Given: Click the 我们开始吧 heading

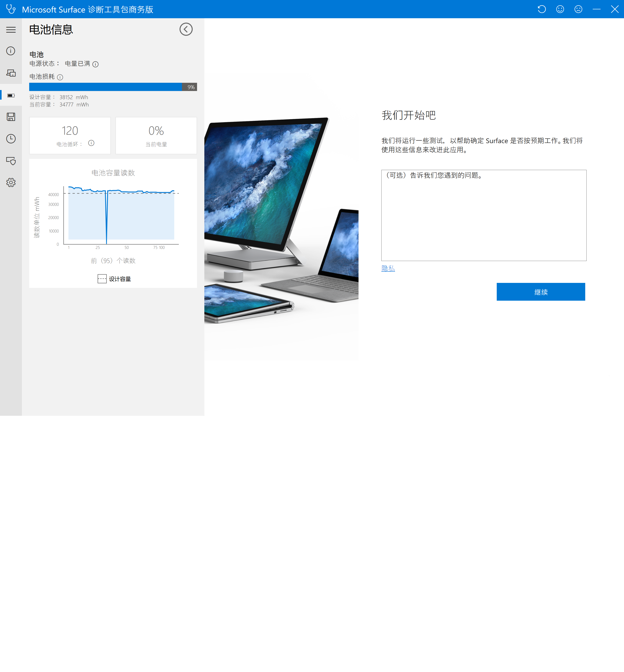Looking at the screenshot, I should 408,115.
